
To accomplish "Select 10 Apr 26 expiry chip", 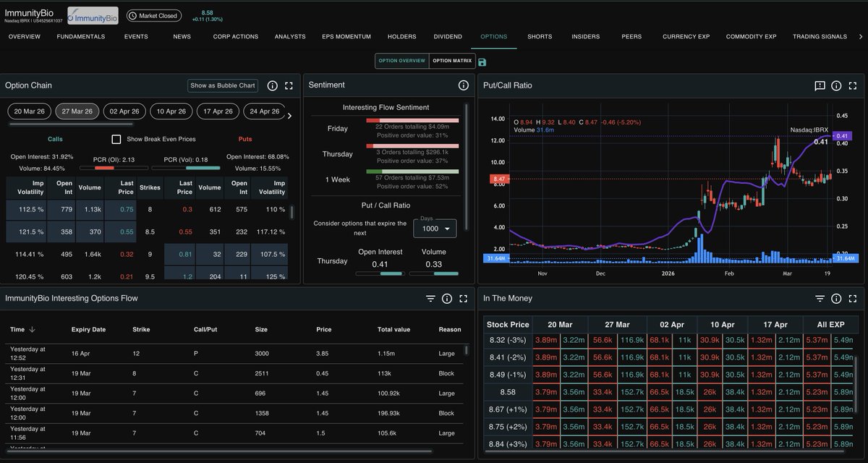I will pyautogui.click(x=171, y=111).
